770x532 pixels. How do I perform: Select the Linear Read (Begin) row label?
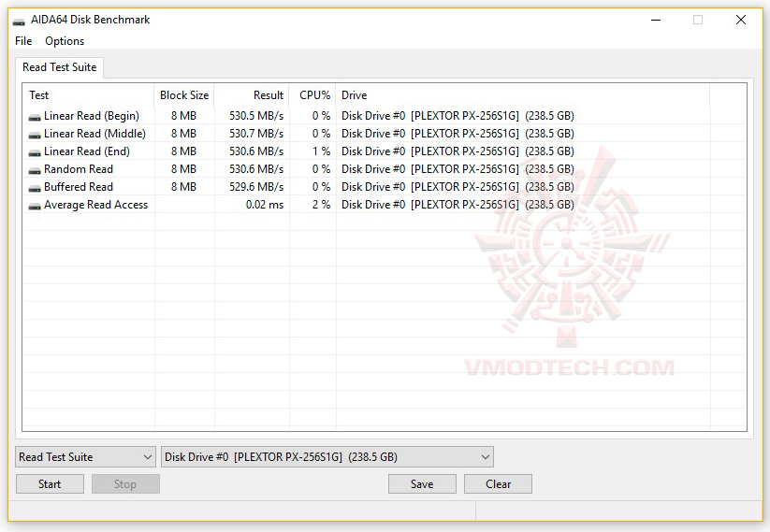(x=92, y=116)
